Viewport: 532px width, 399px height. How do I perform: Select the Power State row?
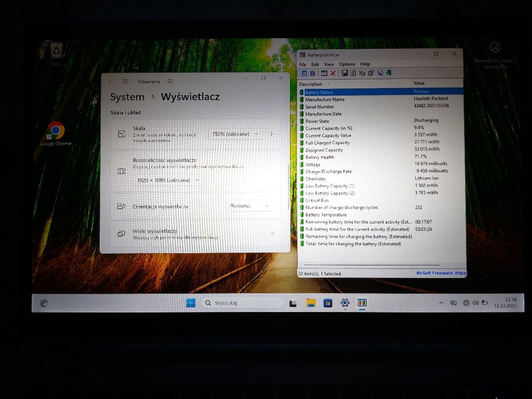tap(381, 121)
